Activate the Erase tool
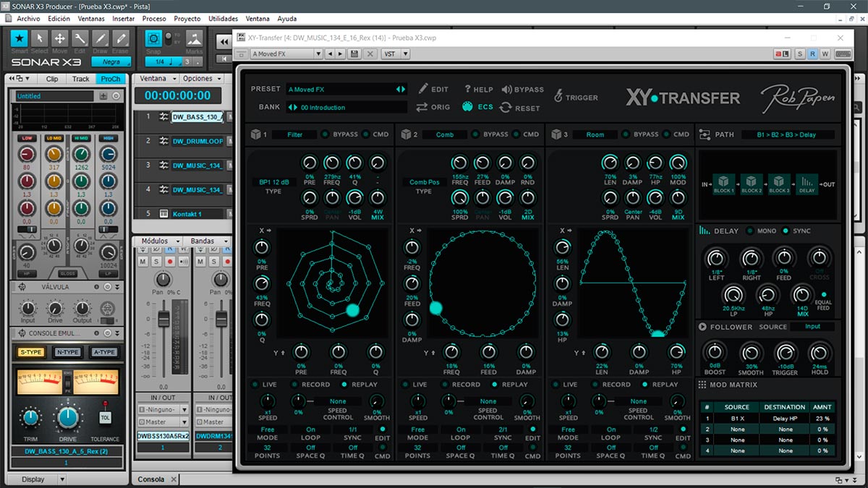Image resolution: width=868 pixels, height=488 pixels. coord(121,38)
